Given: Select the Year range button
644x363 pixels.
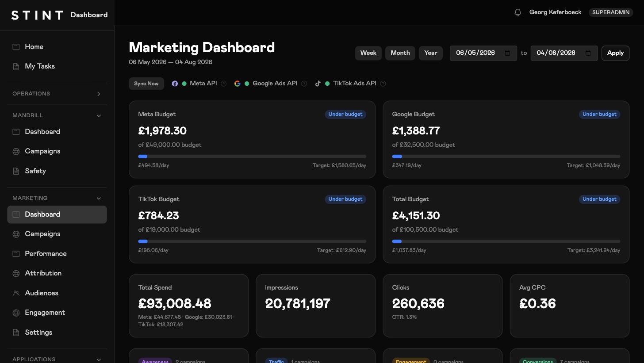Looking at the screenshot, I should coord(431,53).
